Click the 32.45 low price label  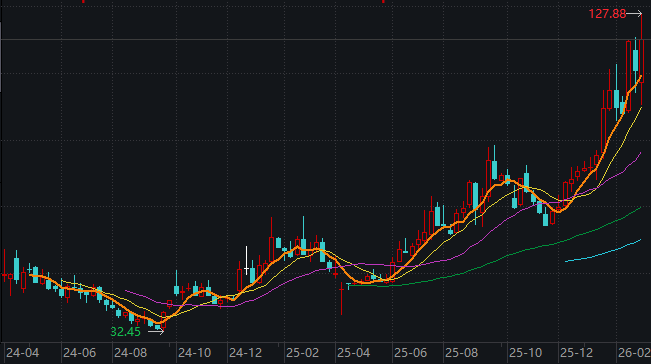tap(125, 332)
